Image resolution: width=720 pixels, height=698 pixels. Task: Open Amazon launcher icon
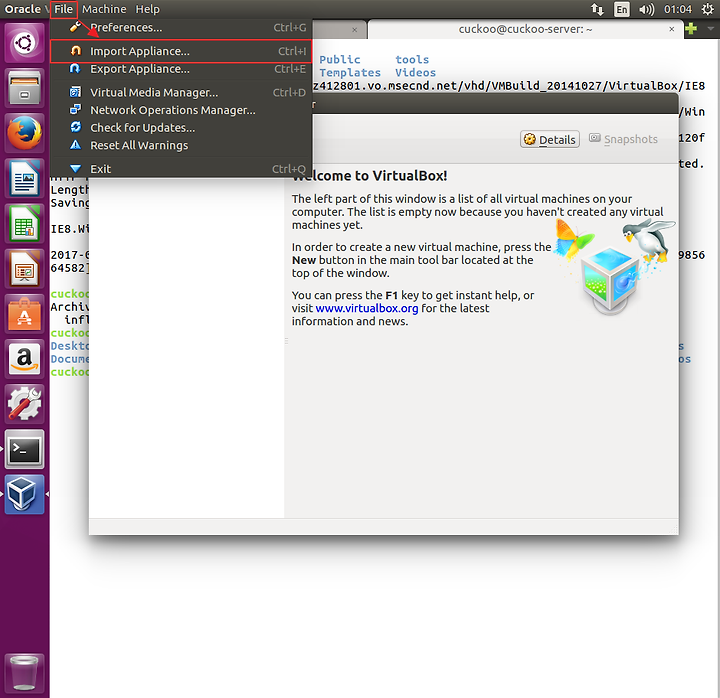tap(24, 359)
